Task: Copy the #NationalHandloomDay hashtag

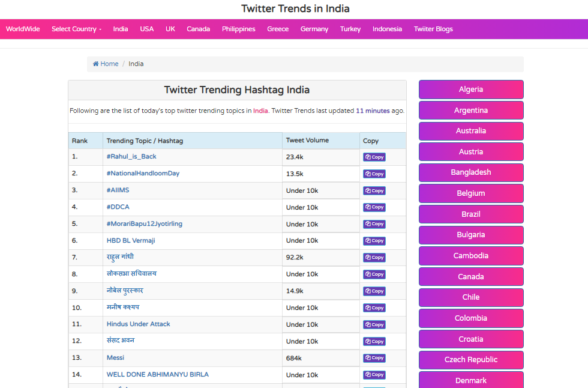Action: tap(374, 174)
